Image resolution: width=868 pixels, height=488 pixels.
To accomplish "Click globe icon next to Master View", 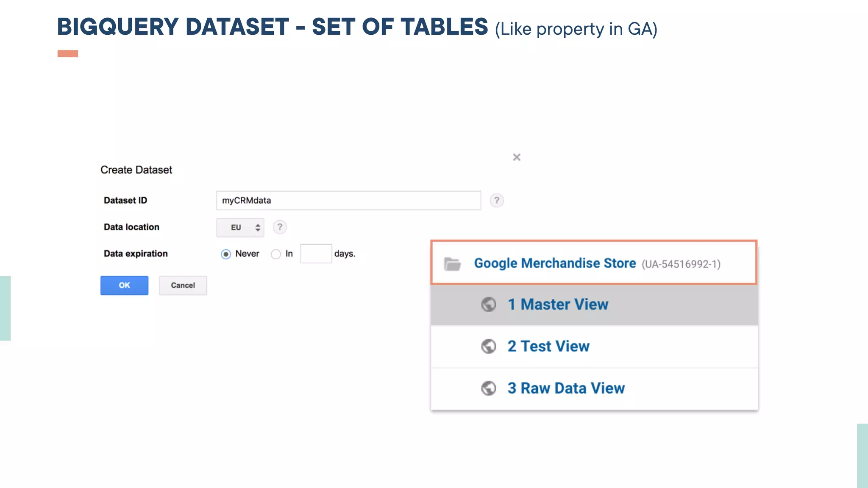I will pyautogui.click(x=489, y=304).
